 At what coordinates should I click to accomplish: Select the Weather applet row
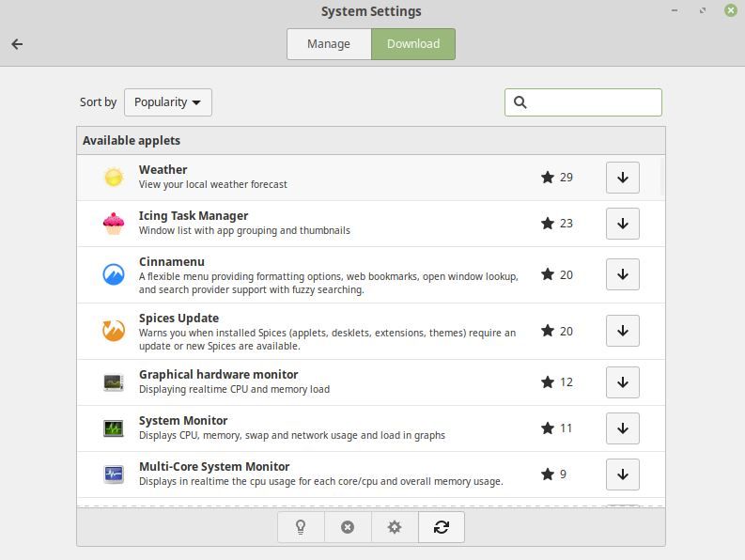click(x=370, y=178)
